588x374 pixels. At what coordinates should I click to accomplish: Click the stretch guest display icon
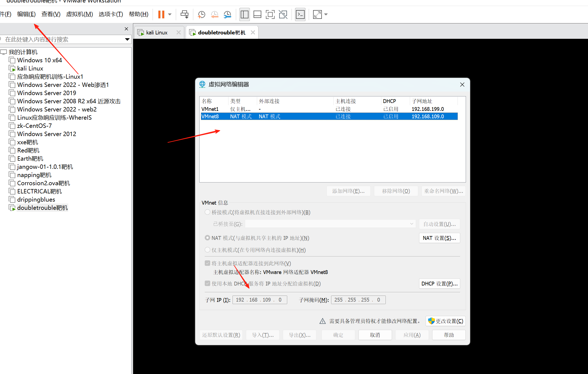(317, 14)
